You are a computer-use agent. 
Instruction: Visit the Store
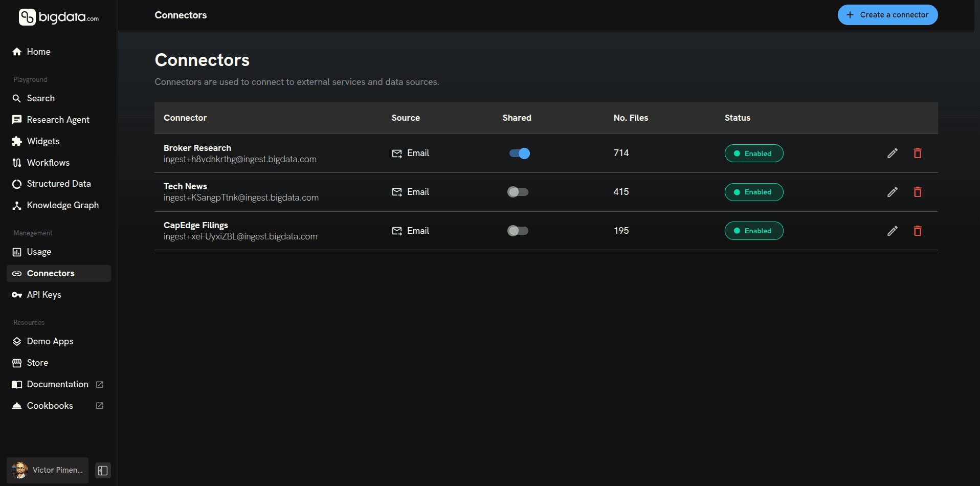pyautogui.click(x=59, y=363)
